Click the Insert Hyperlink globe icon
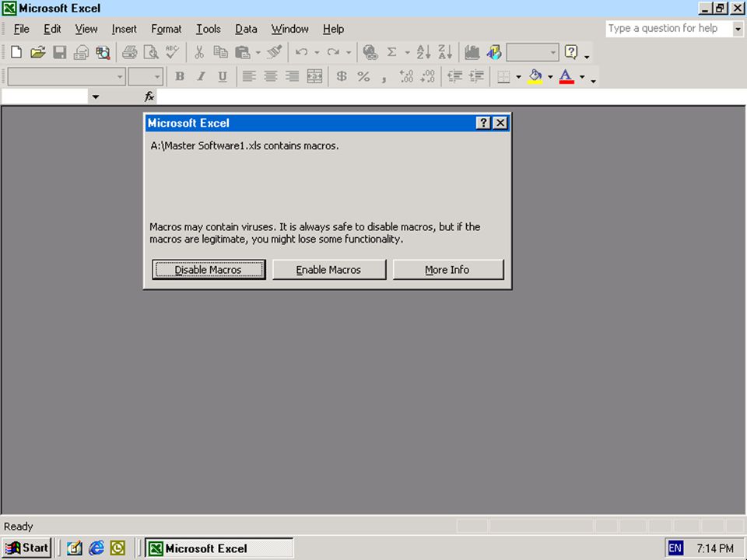 [x=370, y=52]
